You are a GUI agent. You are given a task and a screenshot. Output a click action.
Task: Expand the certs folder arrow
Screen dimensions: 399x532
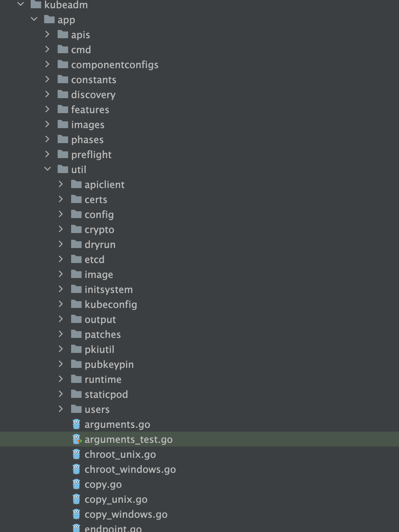pos(61,199)
